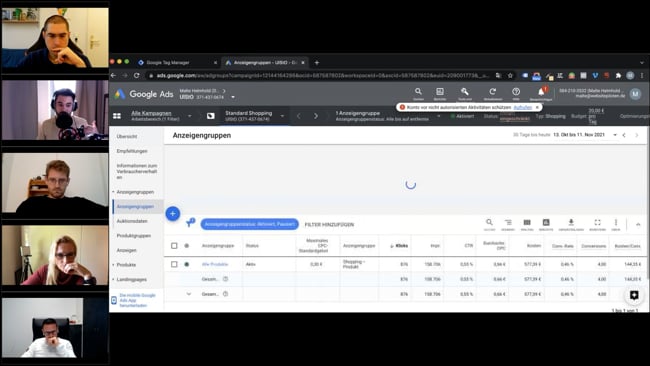This screenshot has width=650, height=366.
Task: Click the refresh icon in Google Ads header
Action: [492, 92]
